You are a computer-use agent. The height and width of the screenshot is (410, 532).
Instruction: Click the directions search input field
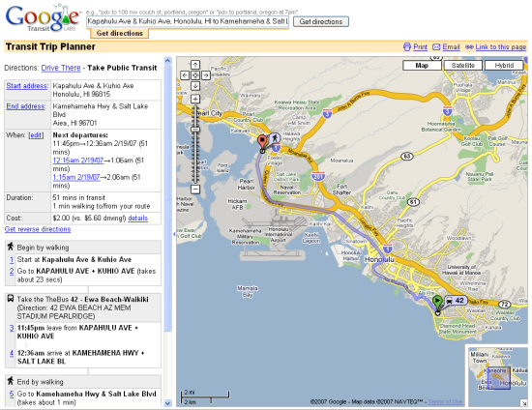(x=188, y=21)
